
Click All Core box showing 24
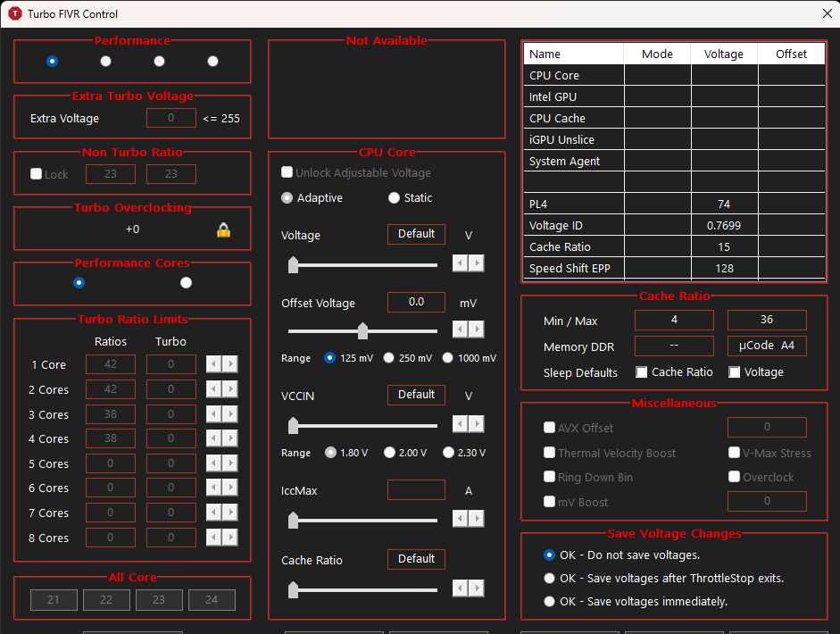coord(212,600)
